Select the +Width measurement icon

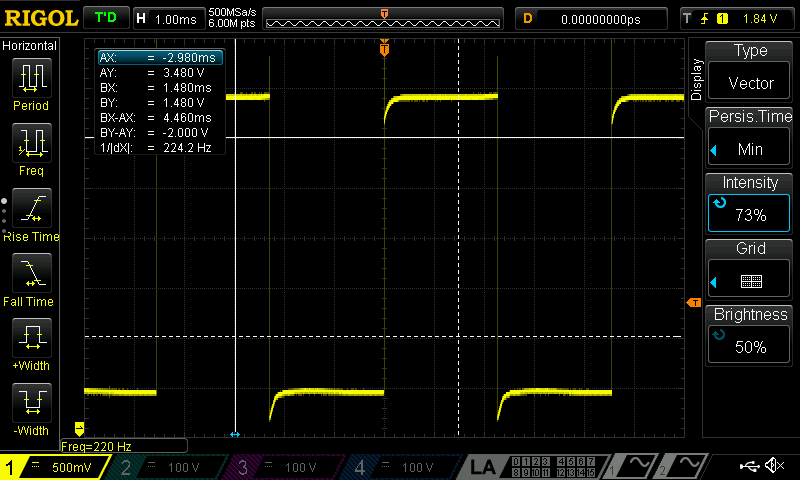[x=32, y=338]
